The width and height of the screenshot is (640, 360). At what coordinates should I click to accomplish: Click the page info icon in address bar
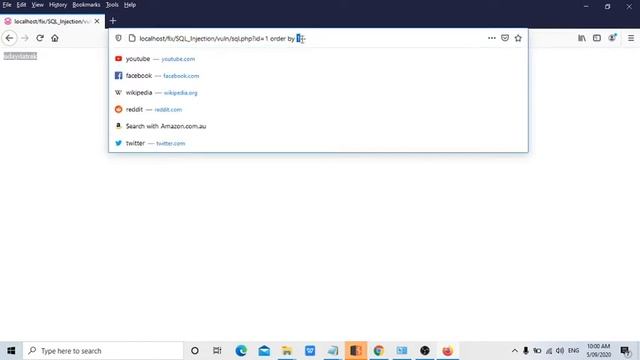(x=131, y=38)
